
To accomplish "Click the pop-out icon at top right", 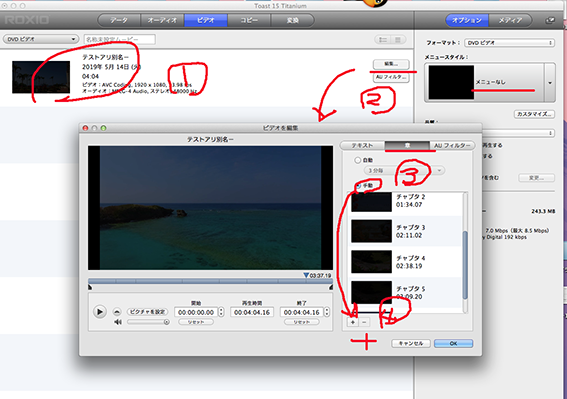I will pyautogui.click(x=550, y=20).
